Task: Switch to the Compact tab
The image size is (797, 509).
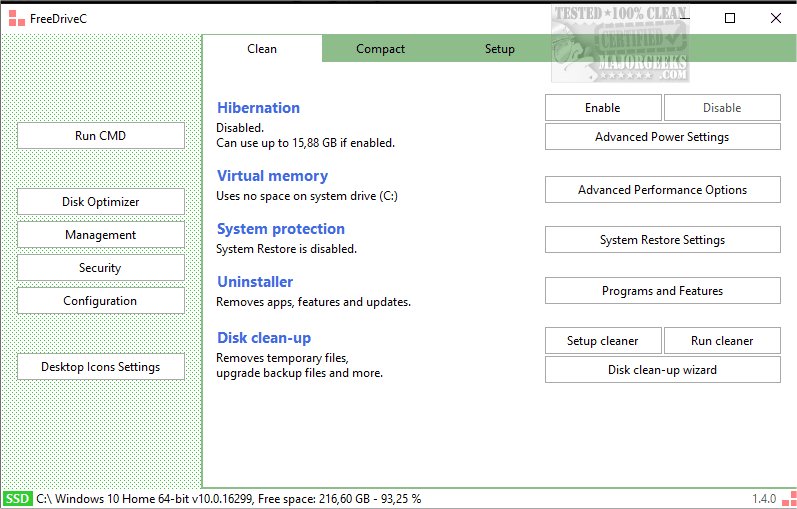Action: click(380, 49)
